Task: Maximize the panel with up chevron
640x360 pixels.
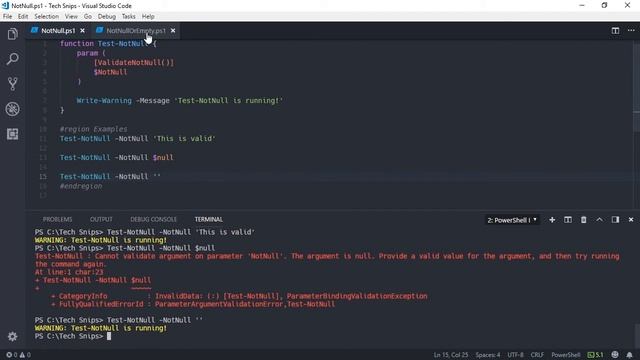Action: [x=599, y=220]
